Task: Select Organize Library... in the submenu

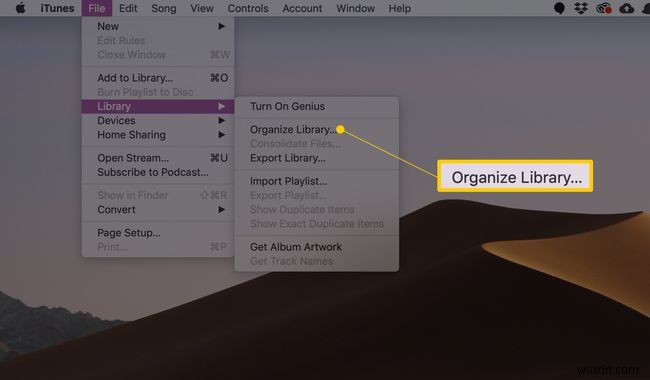Action: pos(317,130)
